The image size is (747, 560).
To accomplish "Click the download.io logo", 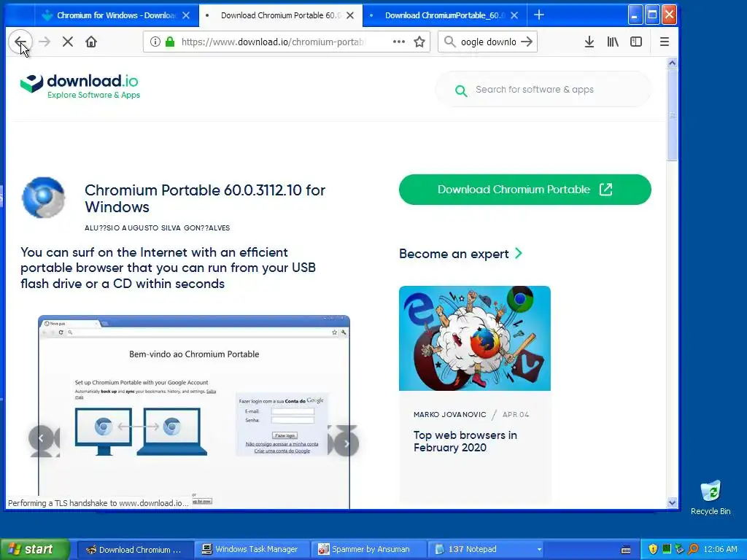I will click(x=80, y=86).
